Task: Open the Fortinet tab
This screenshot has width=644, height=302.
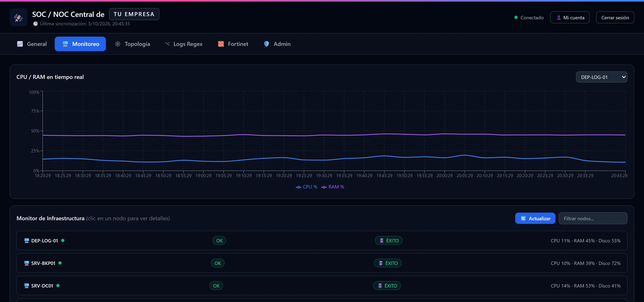Action: 233,44
